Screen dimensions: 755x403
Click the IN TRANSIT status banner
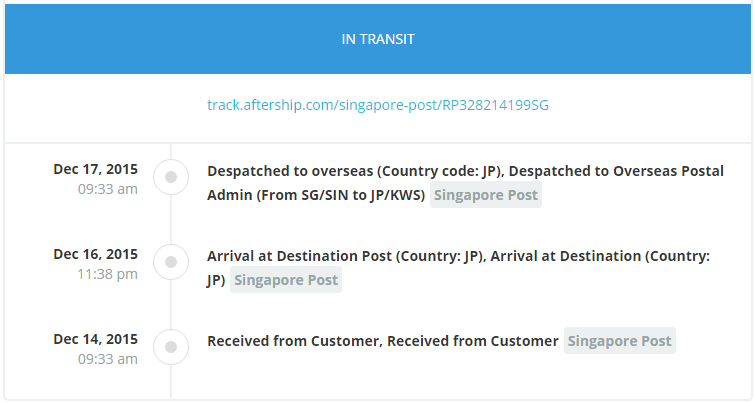click(378, 39)
